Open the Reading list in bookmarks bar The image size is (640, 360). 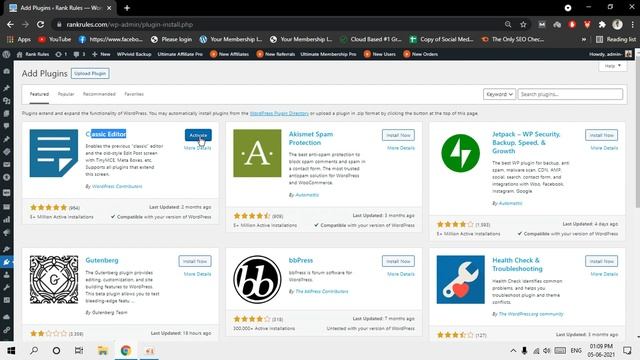pyautogui.click(x=616, y=39)
